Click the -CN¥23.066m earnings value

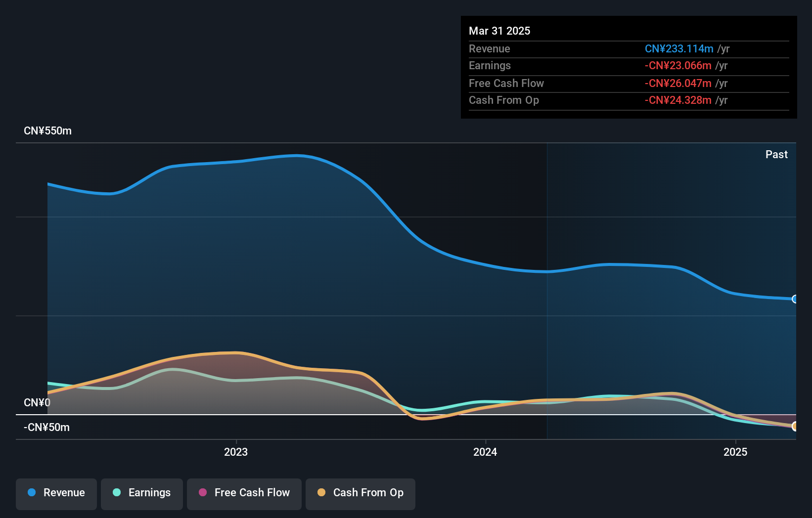(678, 65)
